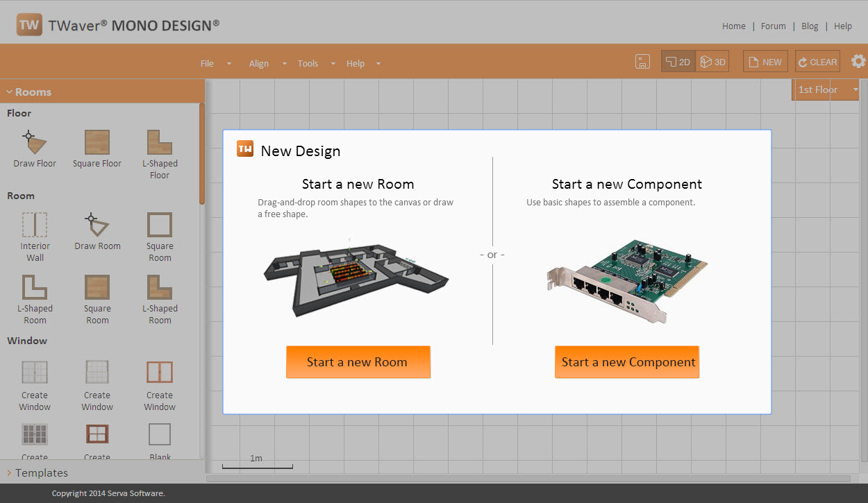Expand the toolbar Help dropdown menu

point(364,63)
